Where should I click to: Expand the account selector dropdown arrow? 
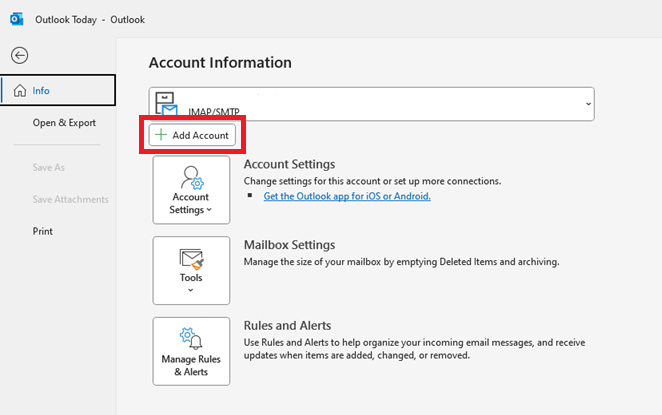[588, 104]
